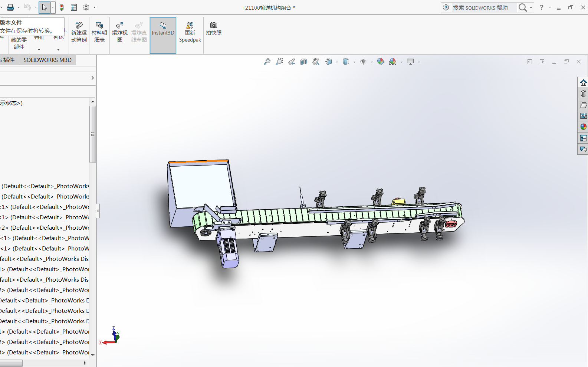Image resolution: width=588 pixels, height=367 pixels.
Task: Switch to the SOLIDWORKS MBD tab
Action: pyautogui.click(x=47, y=60)
